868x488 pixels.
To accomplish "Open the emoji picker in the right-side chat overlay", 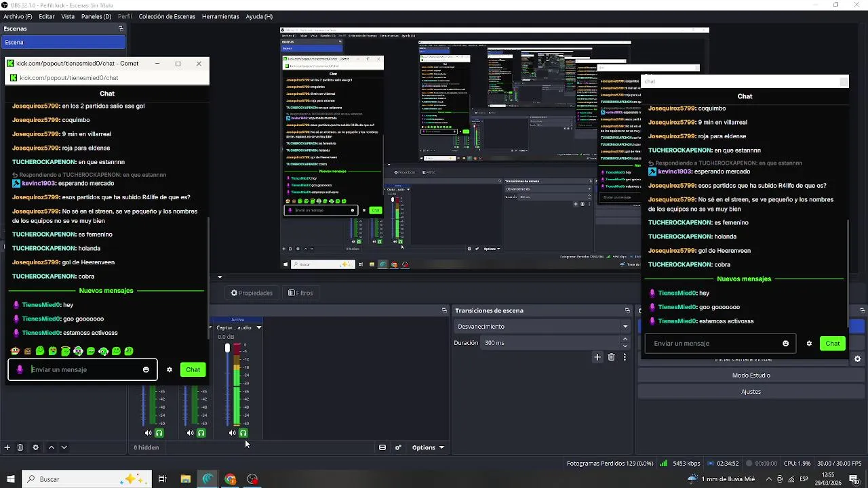I will tap(786, 344).
